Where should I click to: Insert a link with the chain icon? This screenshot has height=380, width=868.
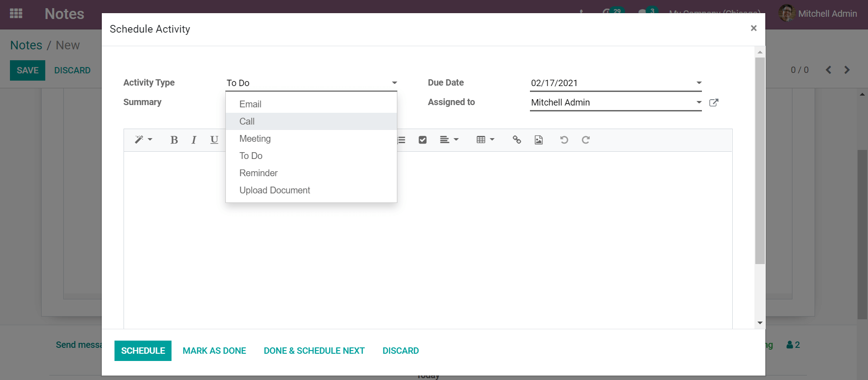pyautogui.click(x=517, y=140)
